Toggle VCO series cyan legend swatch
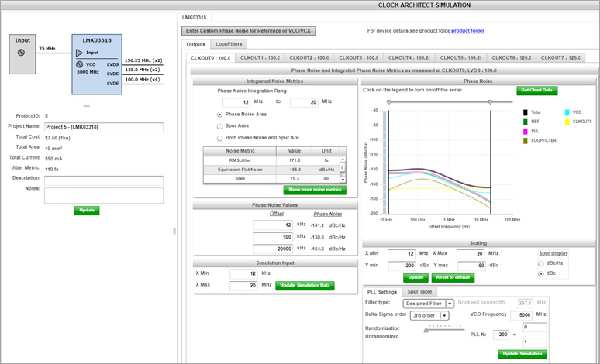 tap(567, 112)
